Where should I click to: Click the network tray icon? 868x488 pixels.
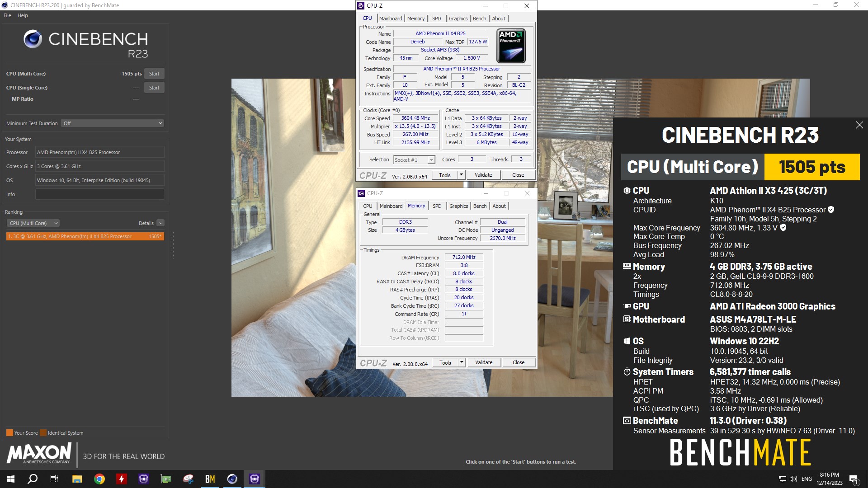coord(782,479)
